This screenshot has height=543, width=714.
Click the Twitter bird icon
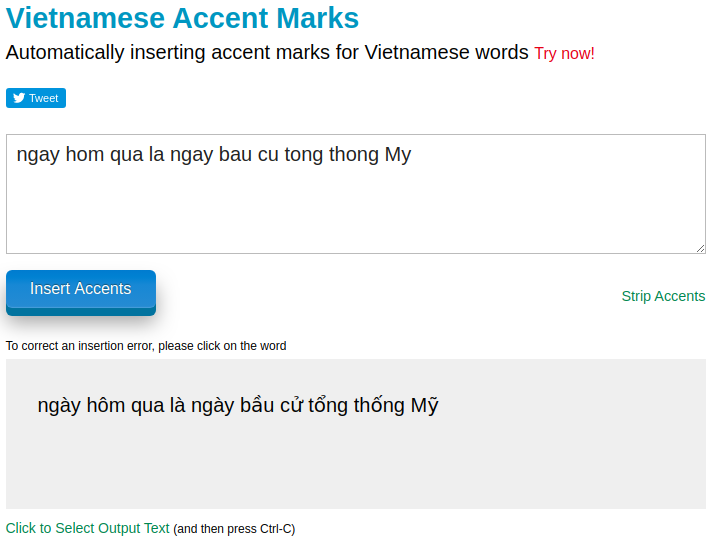(19, 98)
